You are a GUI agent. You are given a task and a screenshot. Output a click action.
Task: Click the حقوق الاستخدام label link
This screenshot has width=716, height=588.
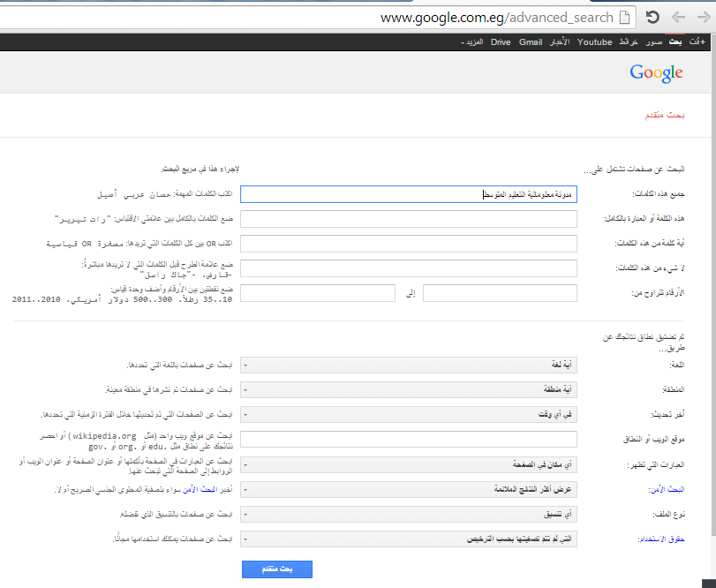(660, 539)
